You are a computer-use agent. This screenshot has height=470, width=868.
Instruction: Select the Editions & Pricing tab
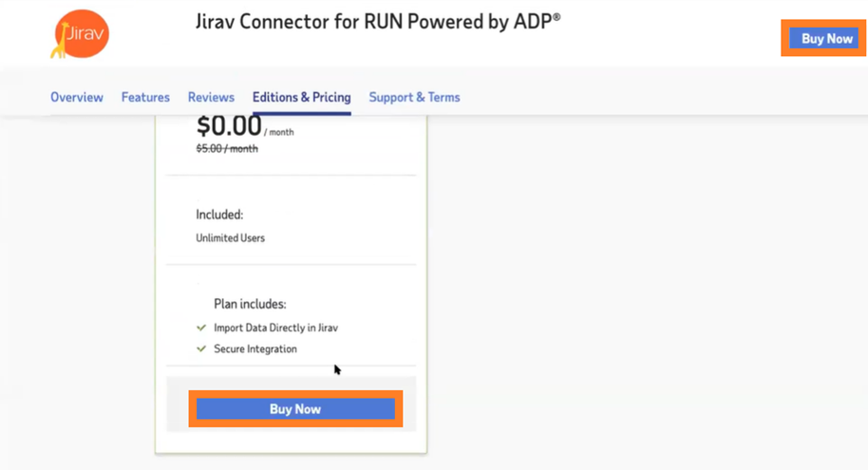[x=302, y=98]
